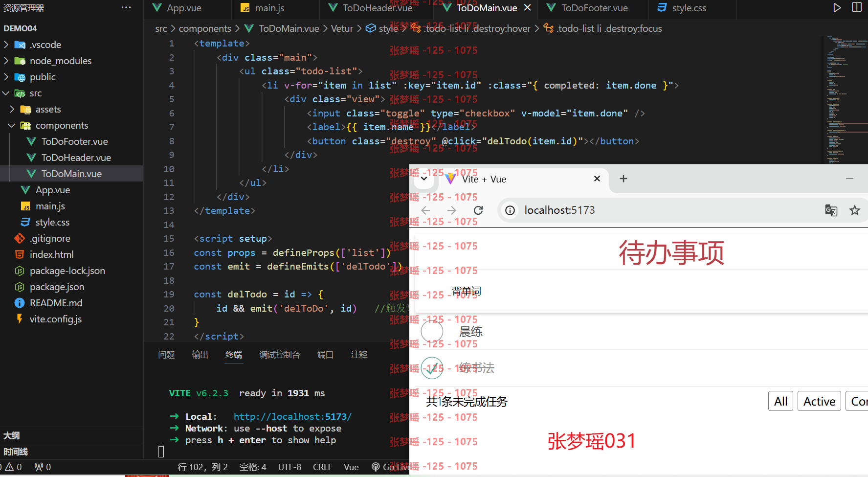This screenshot has height=477, width=868.
Task: Click the errors and warnings status icon
Action: 12,467
